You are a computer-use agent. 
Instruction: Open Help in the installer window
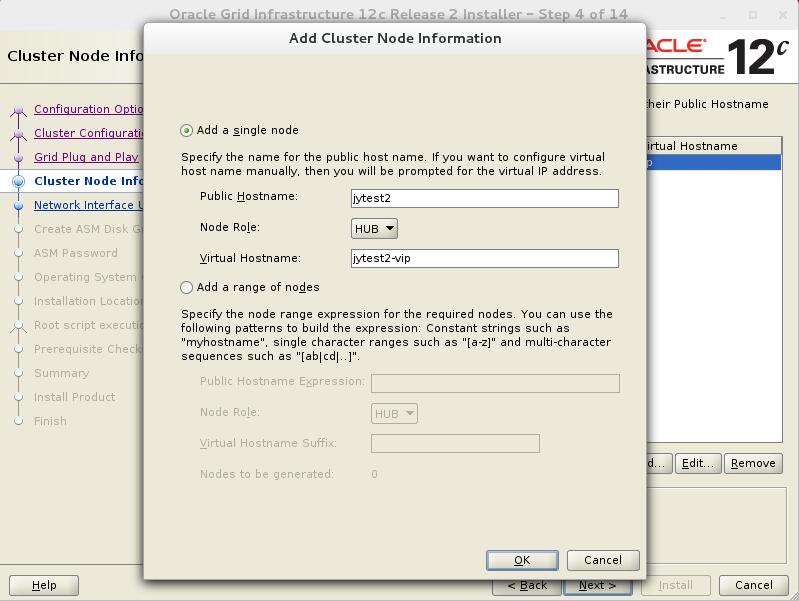pyautogui.click(x=44, y=585)
